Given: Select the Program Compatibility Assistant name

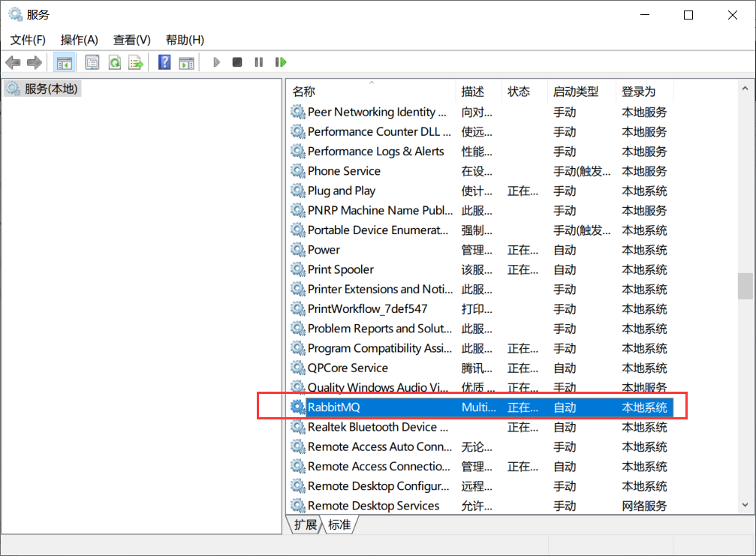Looking at the screenshot, I should tap(380, 348).
